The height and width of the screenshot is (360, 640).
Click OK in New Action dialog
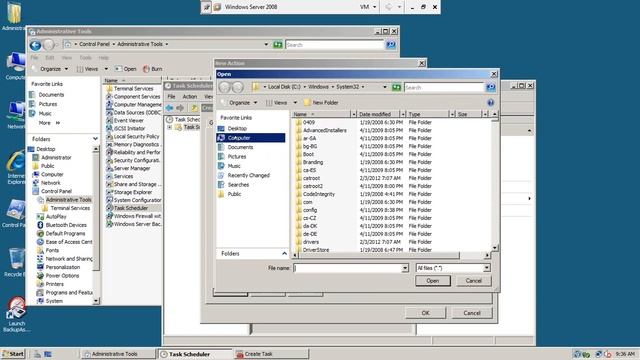(425, 313)
